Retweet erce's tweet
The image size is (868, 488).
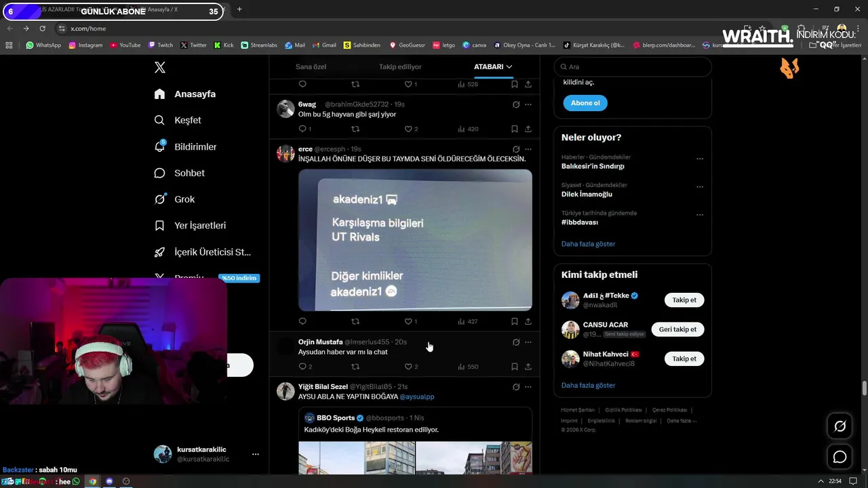click(x=355, y=321)
